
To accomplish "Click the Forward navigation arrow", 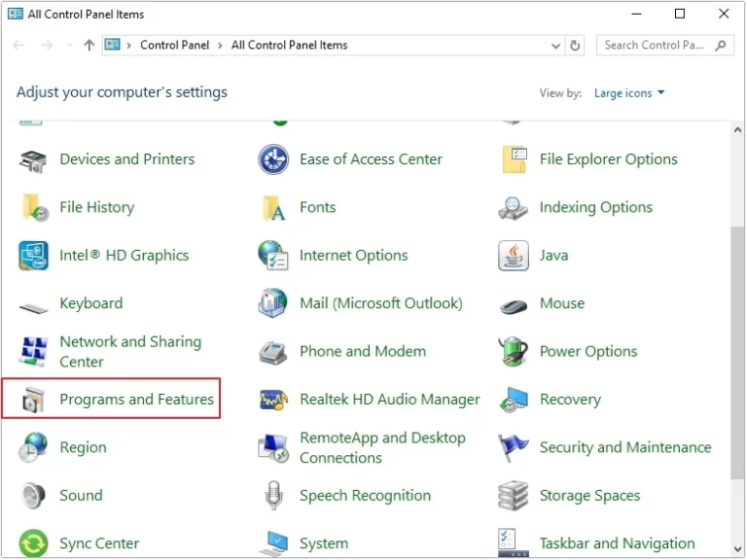I will pos(47,46).
